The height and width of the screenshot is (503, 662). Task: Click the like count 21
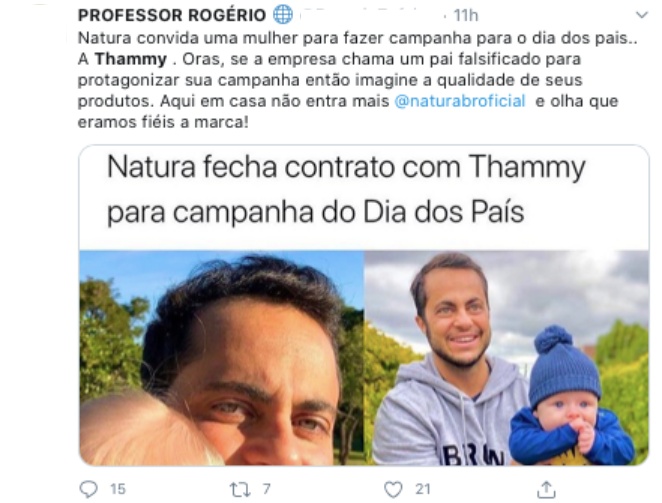click(x=423, y=489)
